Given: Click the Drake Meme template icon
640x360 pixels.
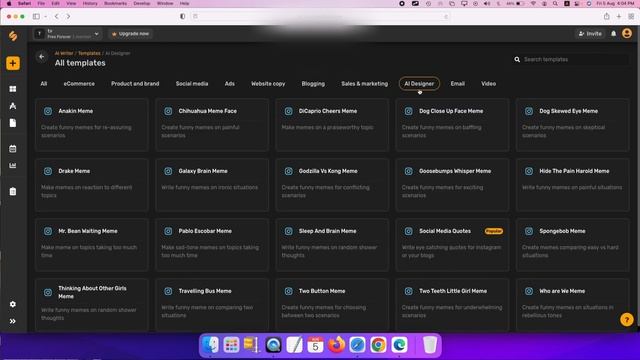Looking at the screenshot, I should [48, 171].
